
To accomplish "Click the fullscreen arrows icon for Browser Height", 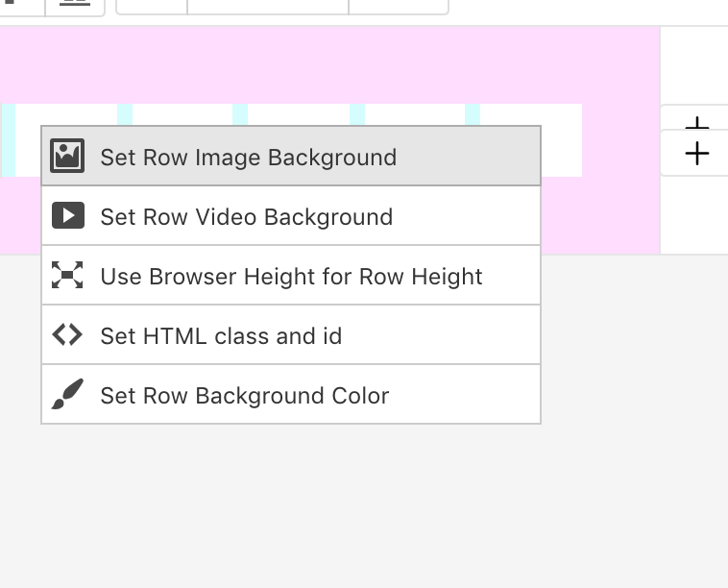I will pyautogui.click(x=67, y=276).
